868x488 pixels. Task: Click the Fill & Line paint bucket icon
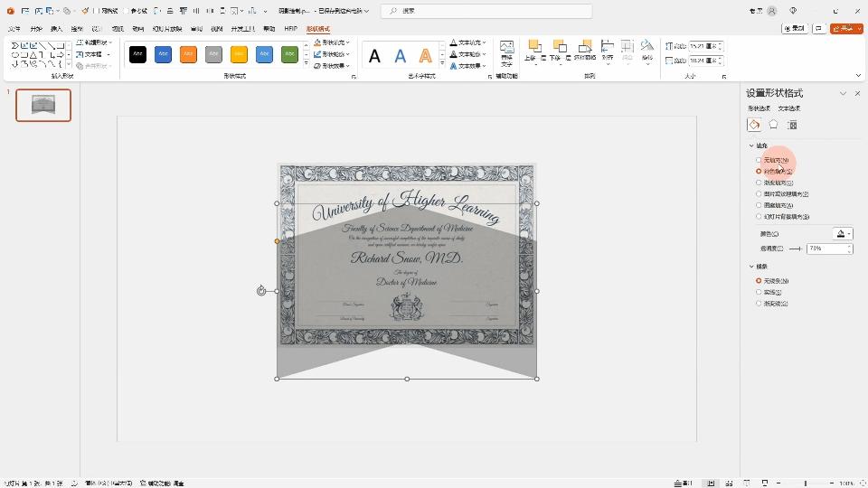(x=754, y=125)
